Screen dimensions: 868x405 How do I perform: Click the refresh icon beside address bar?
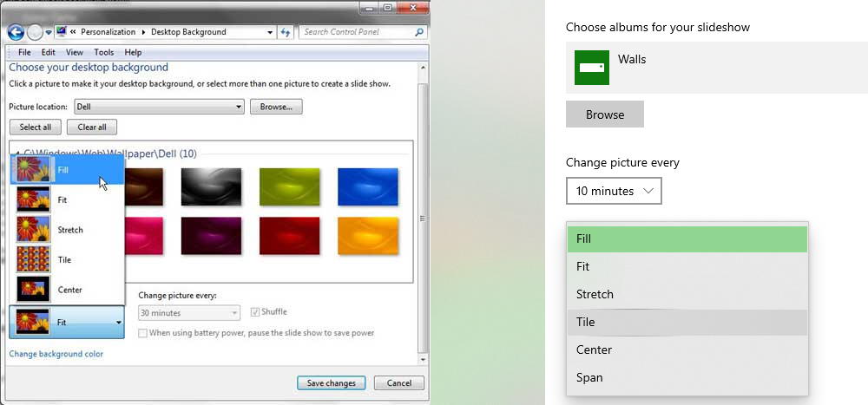(x=286, y=32)
